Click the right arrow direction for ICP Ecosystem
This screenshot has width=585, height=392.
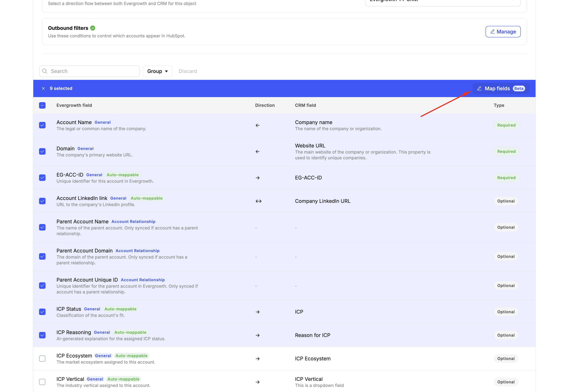coord(257,359)
